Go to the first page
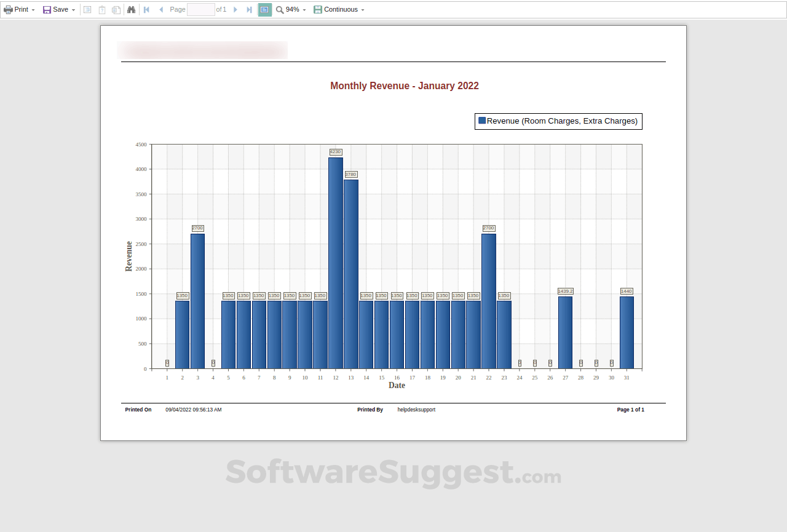The image size is (787, 532). (x=146, y=10)
